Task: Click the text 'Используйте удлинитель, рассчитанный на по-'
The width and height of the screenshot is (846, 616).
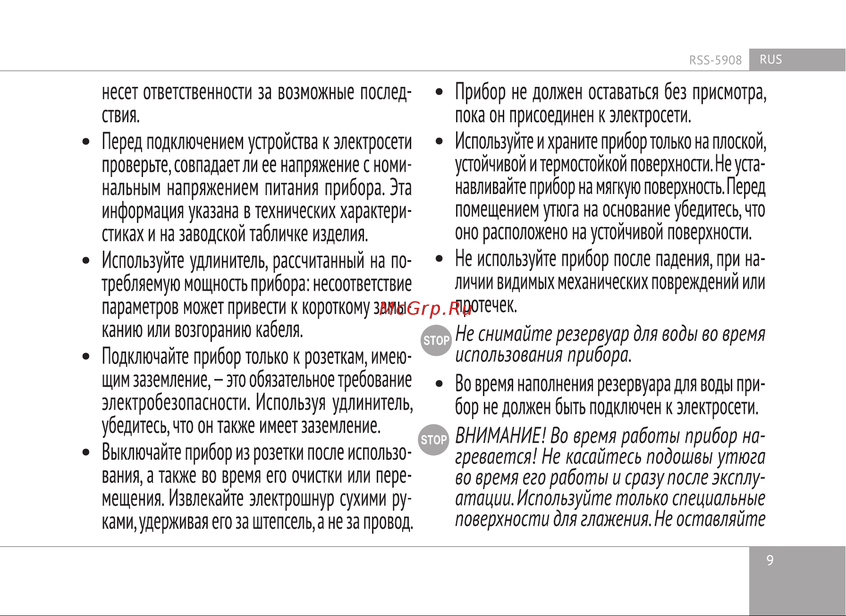Action: [257, 261]
